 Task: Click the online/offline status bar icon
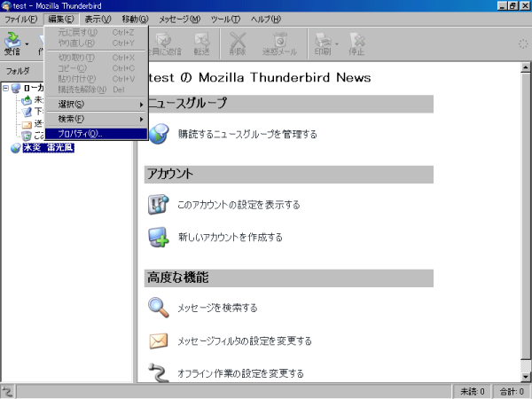tap(7, 391)
